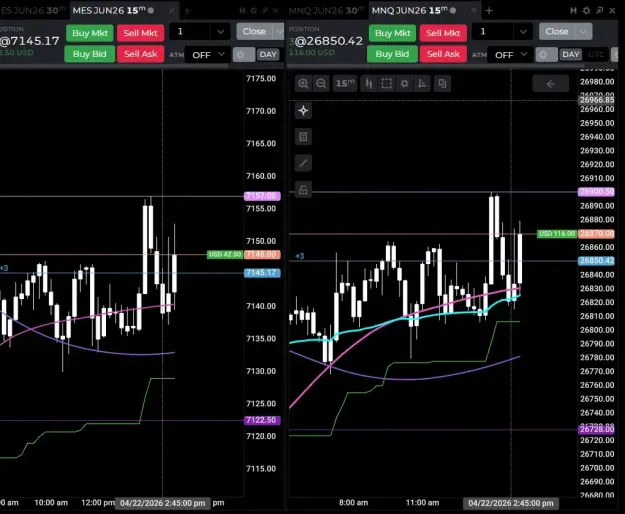Select the 26870.00 target price label on MNQ
Screen dimensions: 625x514
point(596,233)
